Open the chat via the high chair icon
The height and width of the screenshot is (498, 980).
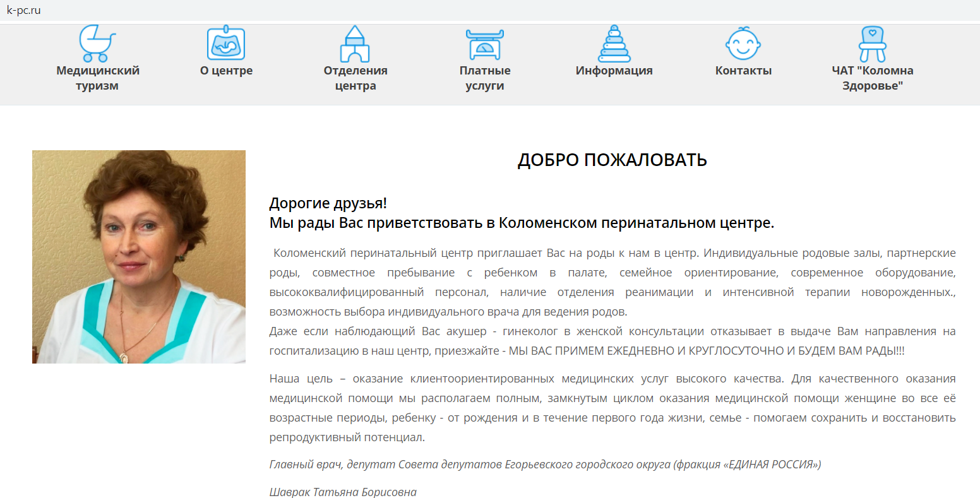coord(873,42)
